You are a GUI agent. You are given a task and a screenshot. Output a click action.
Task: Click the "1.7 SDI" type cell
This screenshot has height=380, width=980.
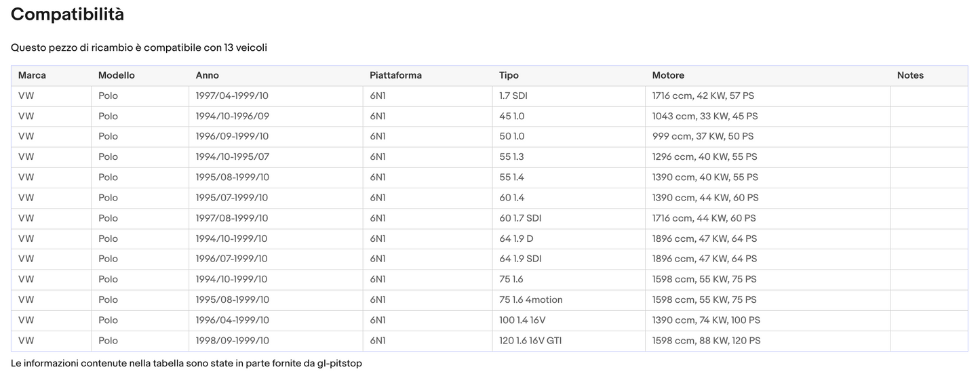pyautogui.click(x=513, y=96)
